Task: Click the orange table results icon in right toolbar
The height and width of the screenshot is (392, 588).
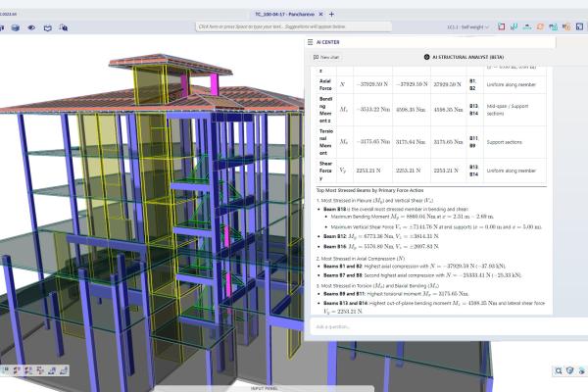Action: pos(566,26)
